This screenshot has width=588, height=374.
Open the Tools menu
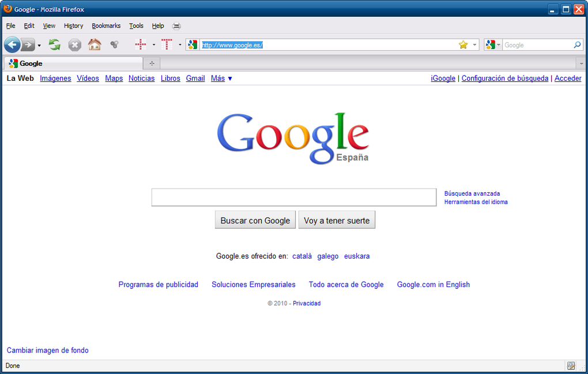point(136,25)
